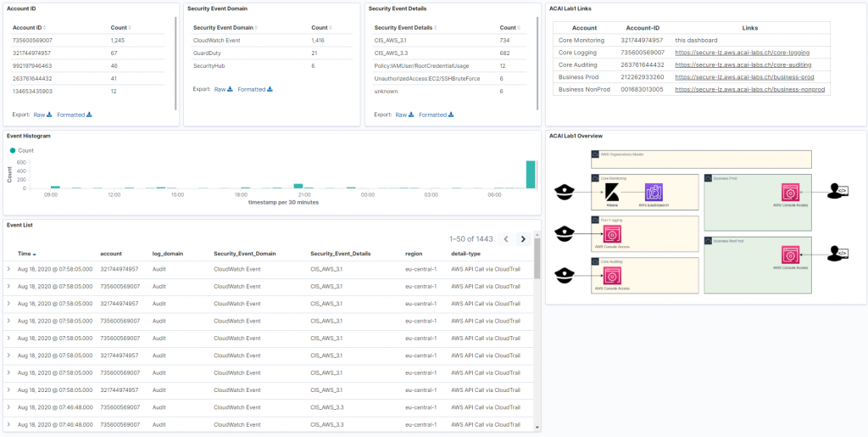Screen dimensions: 868x437
Task: Expand the fourth event row in Event List
Action: point(8,321)
